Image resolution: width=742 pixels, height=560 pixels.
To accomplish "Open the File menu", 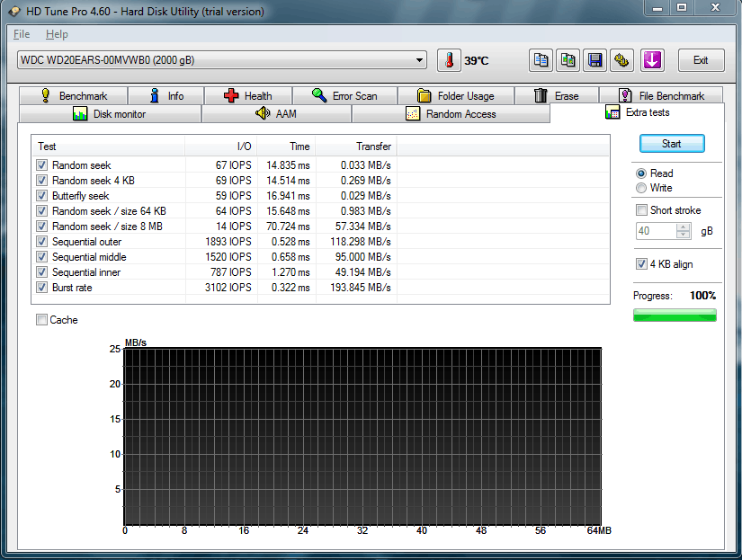I will pos(22,34).
